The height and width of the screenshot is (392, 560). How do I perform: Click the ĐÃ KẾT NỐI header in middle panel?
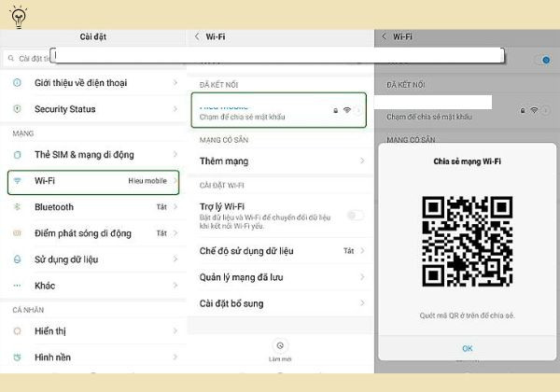[x=218, y=85]
